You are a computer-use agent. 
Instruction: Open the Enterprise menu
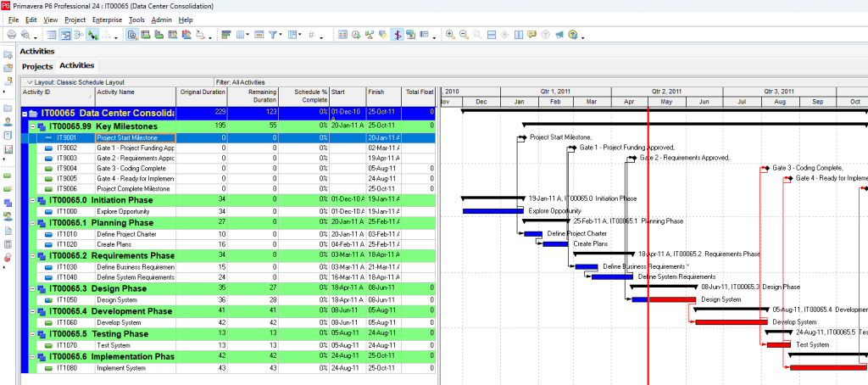coord(107,19)
